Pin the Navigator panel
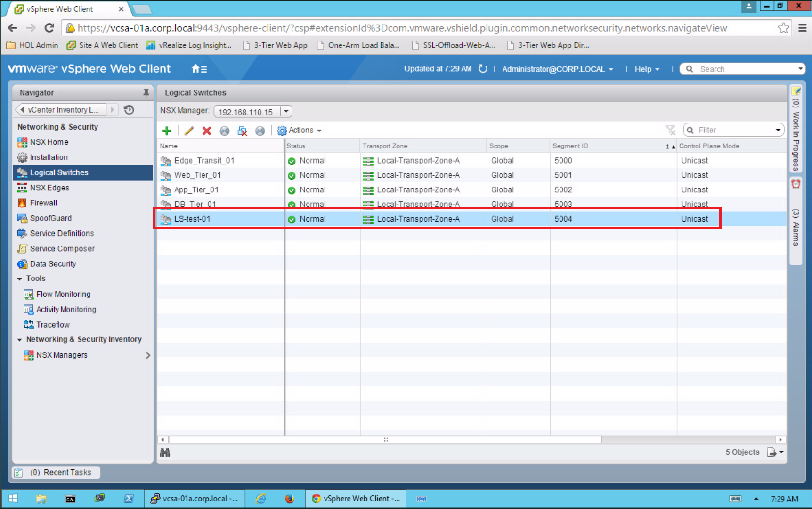Viewport: 812px width, 509px height. tap(146, 93)
